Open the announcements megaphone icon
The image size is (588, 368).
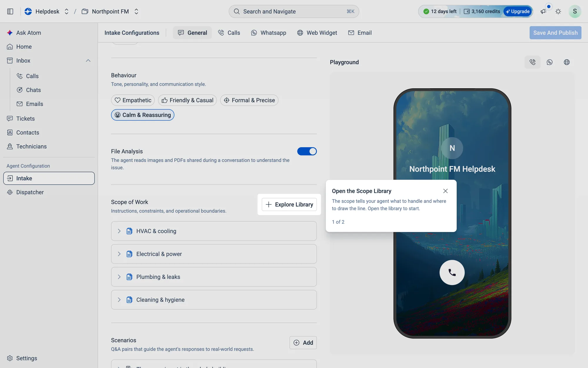click(543, 11)
